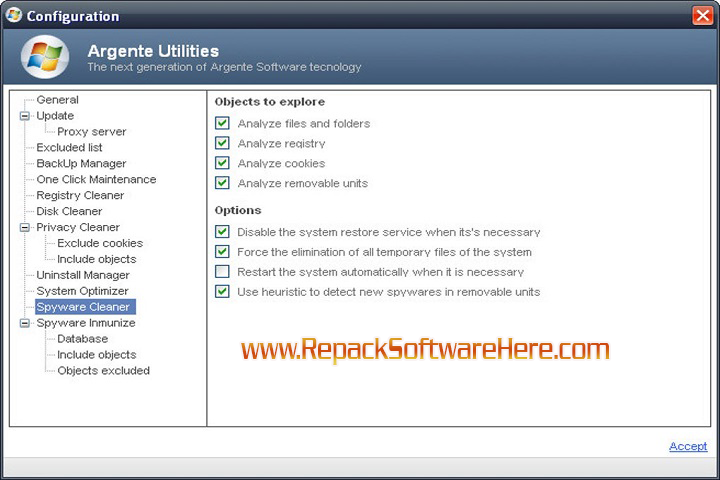Collapse the Spyware Inmunize tree node

(x=25, y=323)
